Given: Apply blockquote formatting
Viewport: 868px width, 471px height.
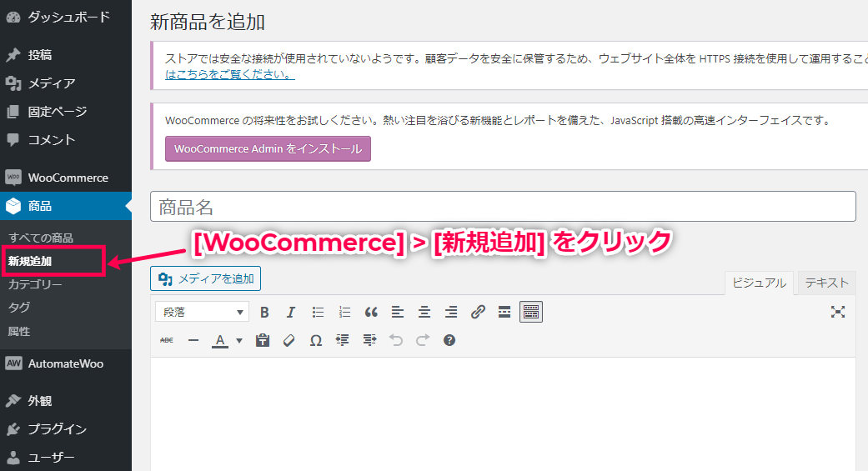Looking at the screenshot, I should click(371, 312).
